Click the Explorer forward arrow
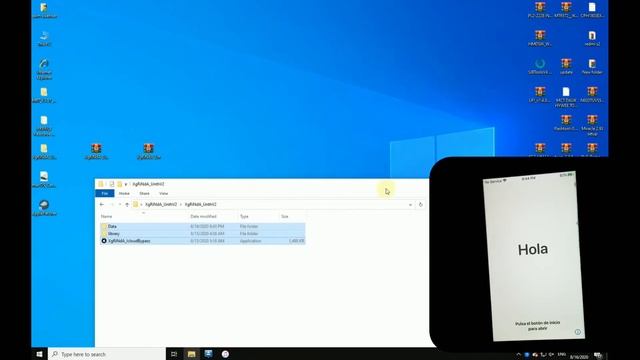This screenshot has height=360, width=640. click(112, 204)
